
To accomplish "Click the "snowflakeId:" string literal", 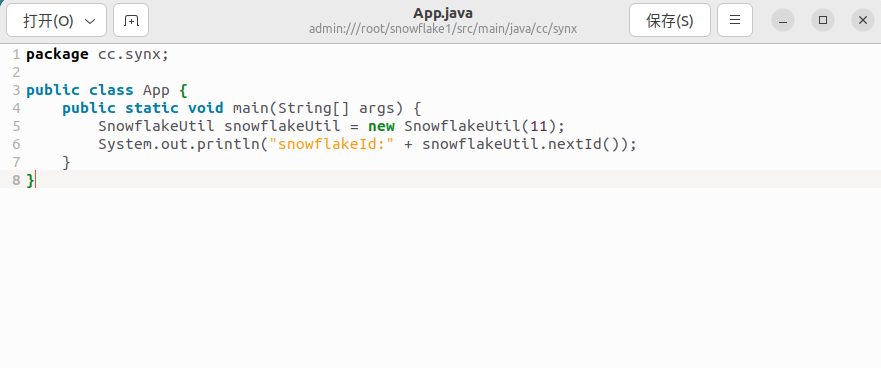I will [331, 144].
